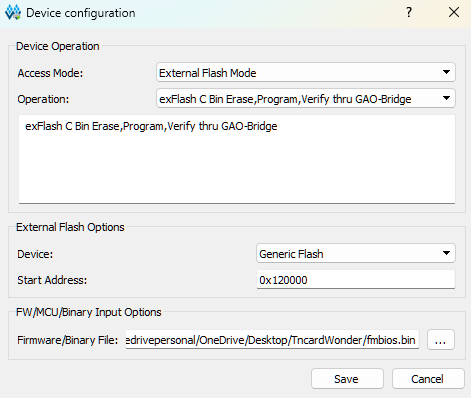Click the arrow on the exFlash operation dropdown
This screenshot has width=471, height=398.
click(446, 98)
